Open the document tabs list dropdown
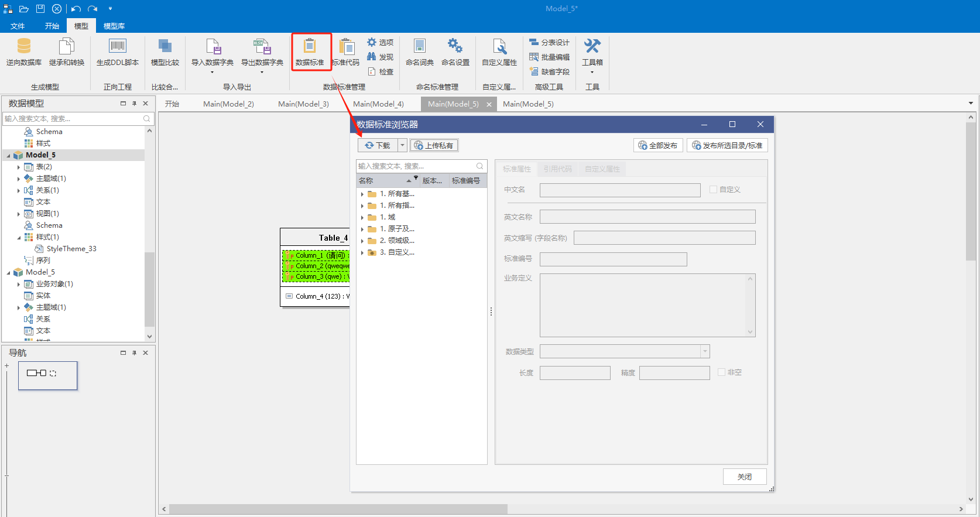 point(971,104)
